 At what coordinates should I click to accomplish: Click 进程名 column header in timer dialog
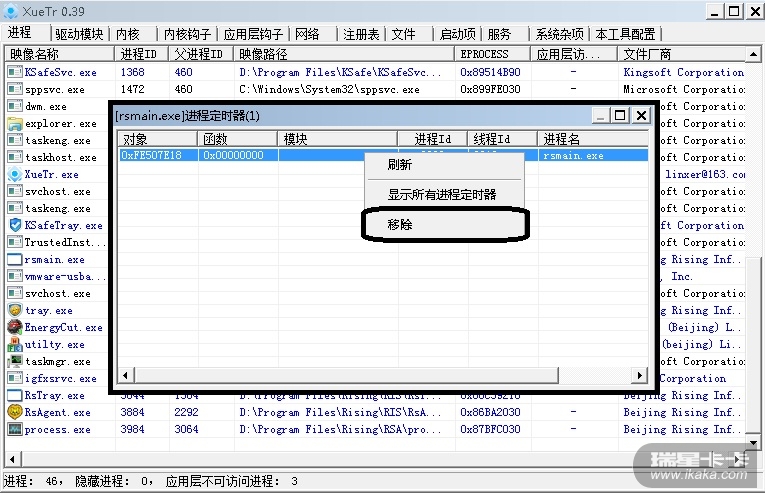pyautogui.click(x=593, y=139)
